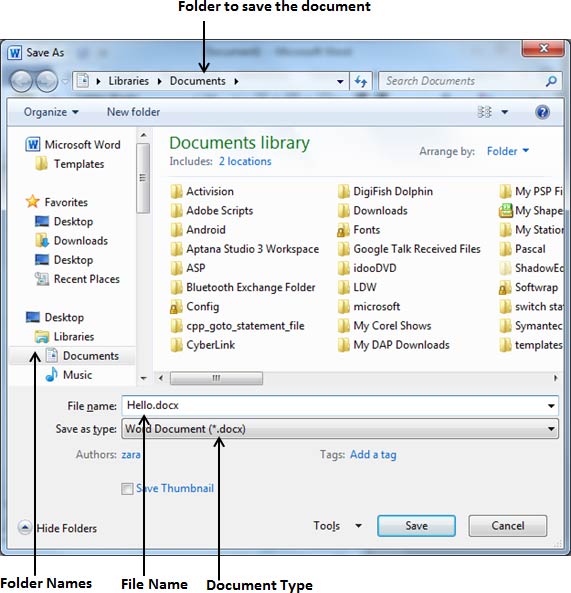Screen dimensions: 571x593
Task: Click the File name input field
Action: pyautogui.click(x=340, y=406)
